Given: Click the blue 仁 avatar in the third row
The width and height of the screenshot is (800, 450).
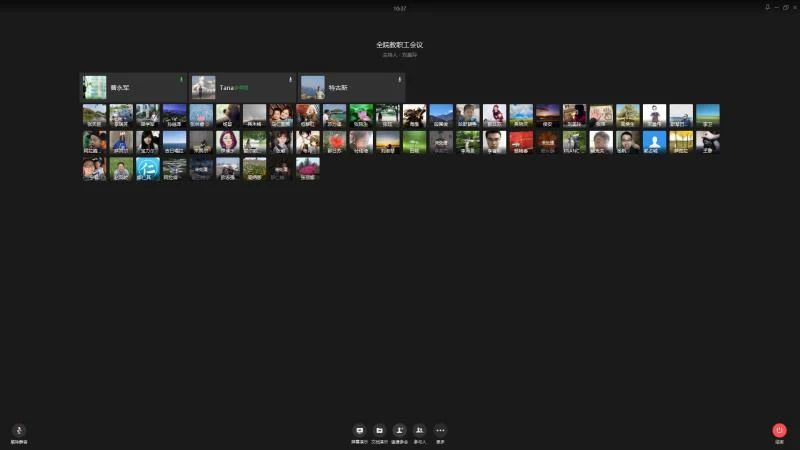Looking at the screenshot, I should click(x=147, y=168).
